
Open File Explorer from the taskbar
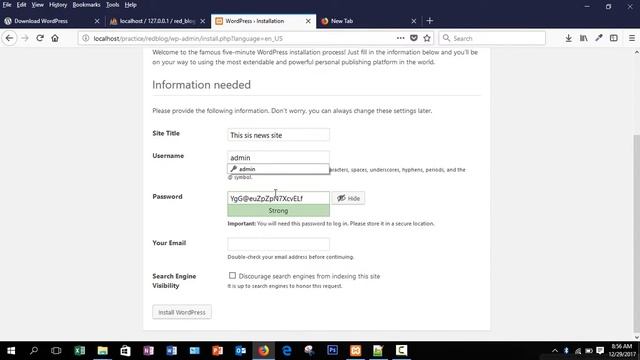pyautogui.click(x=102, y=351)
